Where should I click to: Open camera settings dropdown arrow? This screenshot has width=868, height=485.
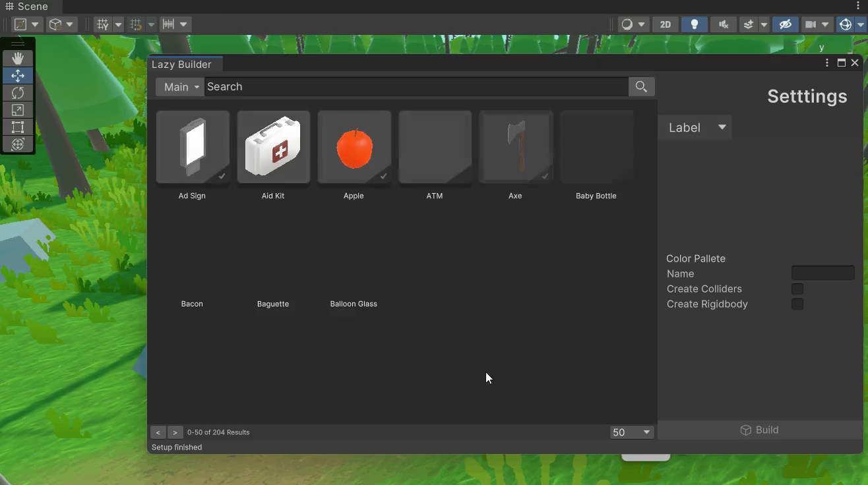point(826,24)
